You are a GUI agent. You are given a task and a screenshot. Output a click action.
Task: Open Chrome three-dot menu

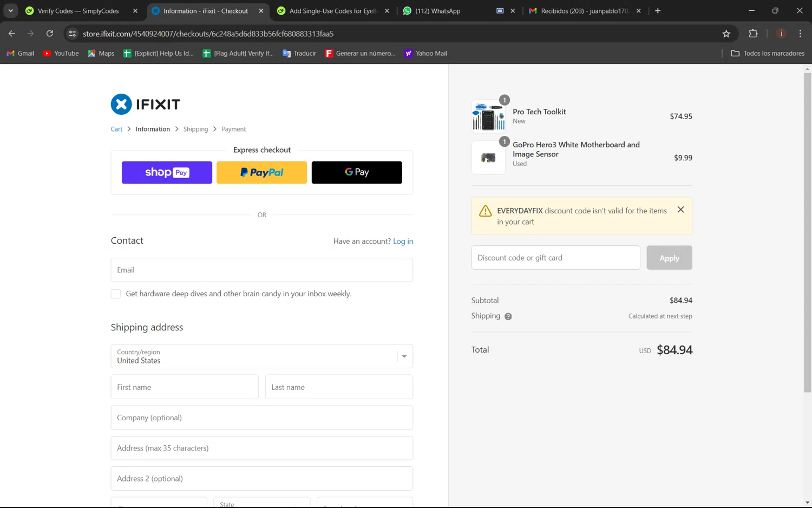(x=800, y=34)
